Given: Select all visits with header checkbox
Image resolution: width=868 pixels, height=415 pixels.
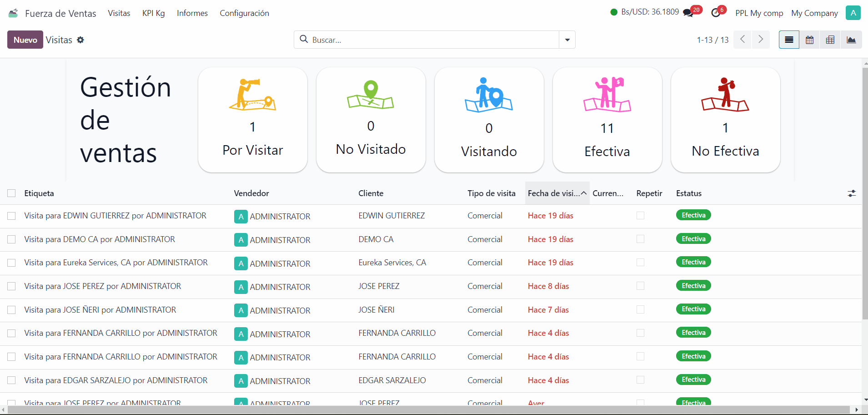Looking at the screenshot, I should 11,193.
